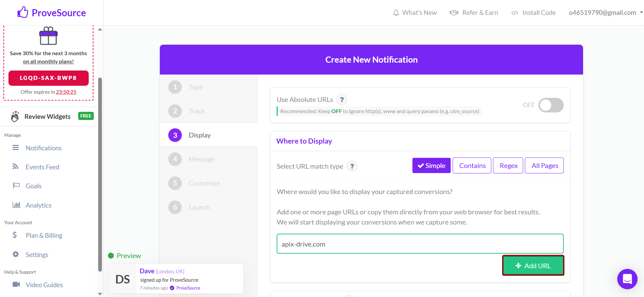The height and width of the screenshot is (297, 644).
Task: Open the 'on all monthly plans!' link
Action: (x=48, y=62)
